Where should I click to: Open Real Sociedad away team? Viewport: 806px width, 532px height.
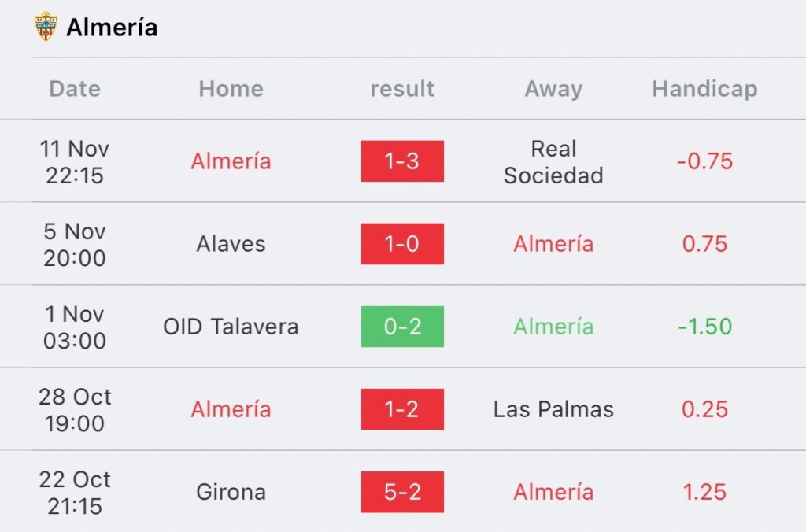click(x=553, y=162)
